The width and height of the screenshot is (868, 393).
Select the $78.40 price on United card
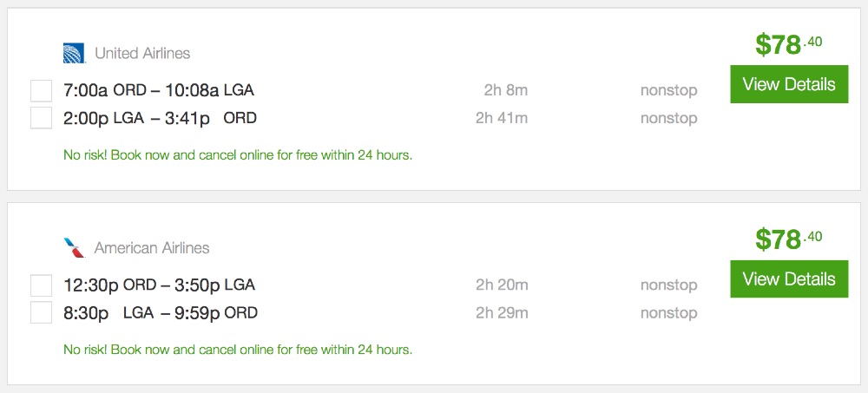click(x=788, y=44)
